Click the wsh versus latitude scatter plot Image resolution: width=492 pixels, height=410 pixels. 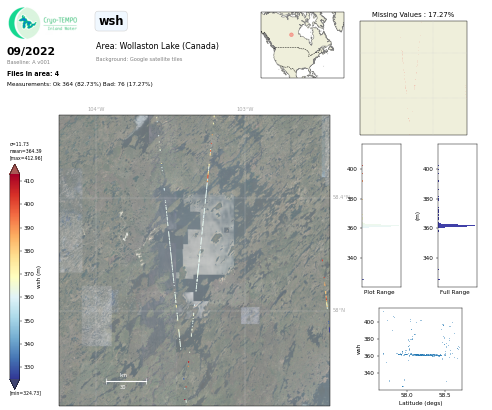pos(420,349)
